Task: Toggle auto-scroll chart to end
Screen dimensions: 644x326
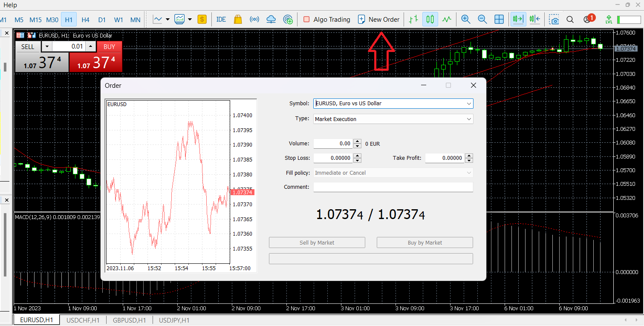Action: [518, 19]
